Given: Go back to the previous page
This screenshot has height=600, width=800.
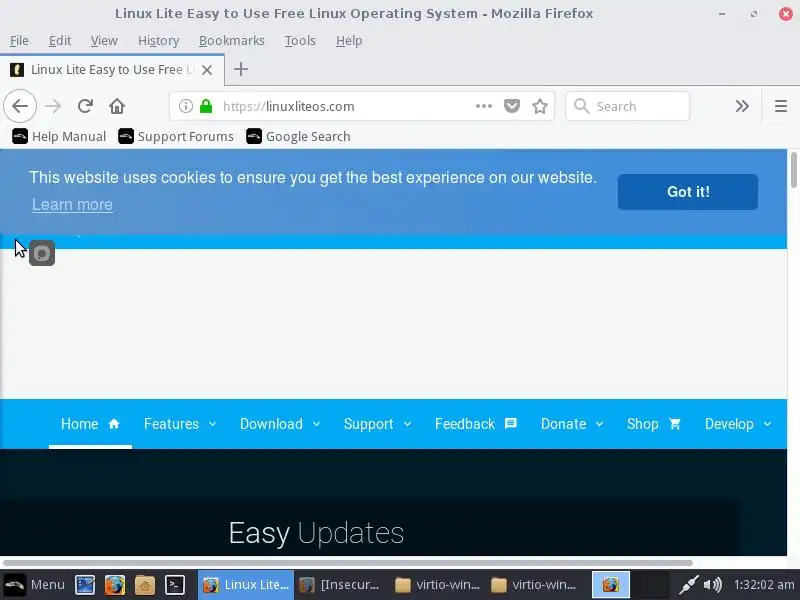Looking at the screenshot, I should click(20, 106).
